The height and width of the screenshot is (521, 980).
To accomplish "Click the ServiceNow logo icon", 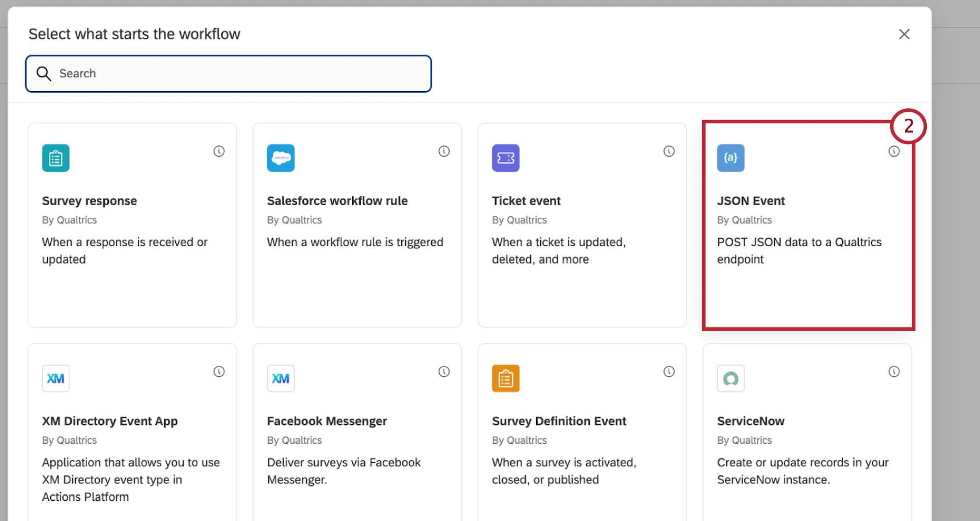I will click(730, 379).
